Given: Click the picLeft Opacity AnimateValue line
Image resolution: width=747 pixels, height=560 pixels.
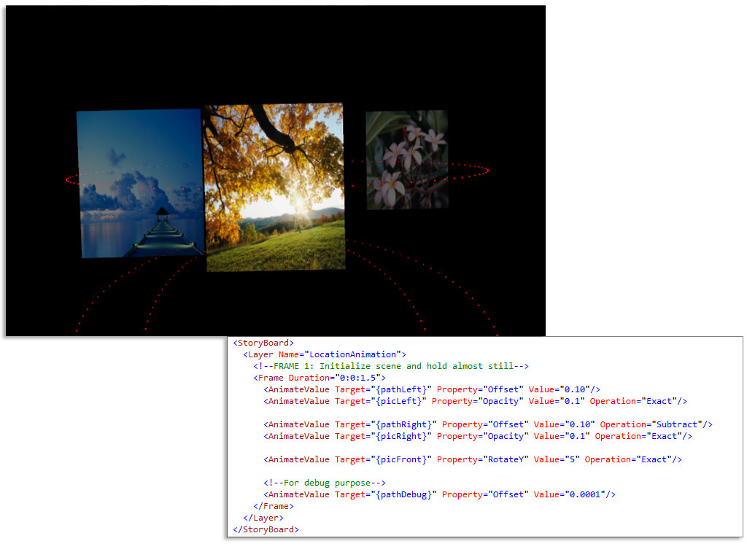Looking at the screenshot, I should pos(475,402).
